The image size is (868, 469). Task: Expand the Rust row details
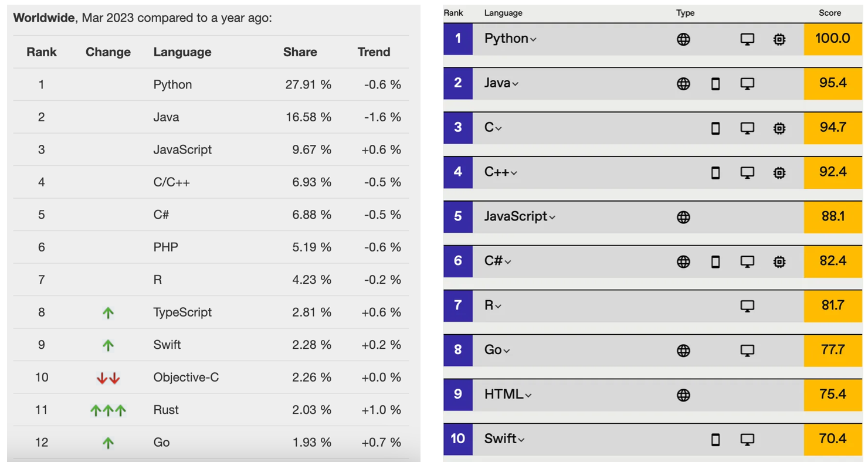click(x=166, y=410)
